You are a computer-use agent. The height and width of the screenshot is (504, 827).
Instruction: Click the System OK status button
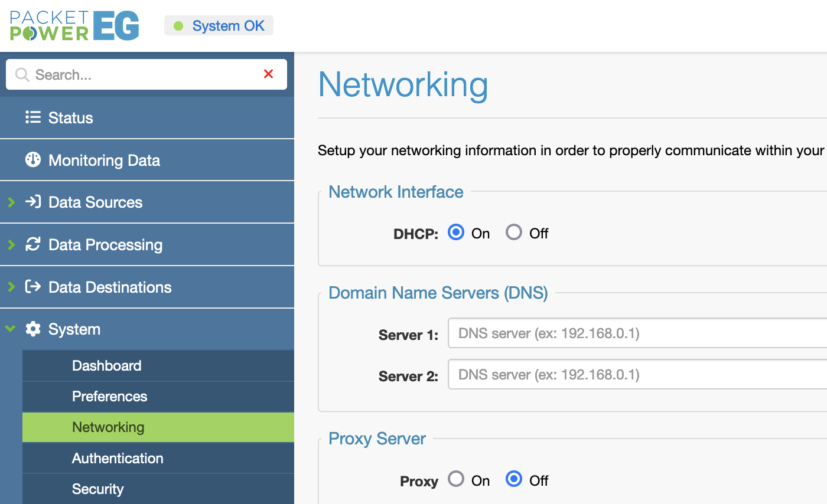(x=219, y=26)
